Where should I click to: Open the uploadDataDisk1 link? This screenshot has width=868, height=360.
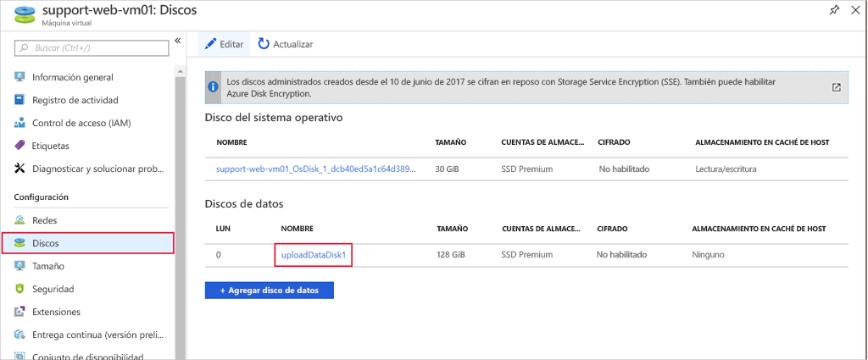[x=314, y=255]
